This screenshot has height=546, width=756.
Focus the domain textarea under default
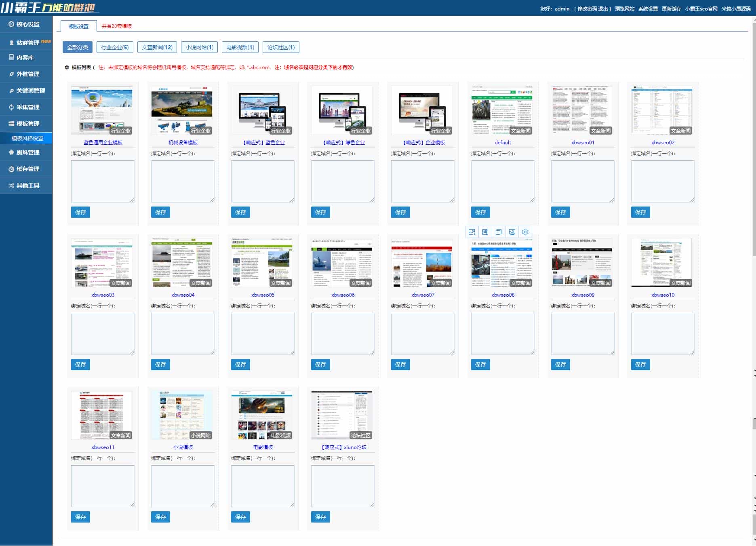point(503,181)
